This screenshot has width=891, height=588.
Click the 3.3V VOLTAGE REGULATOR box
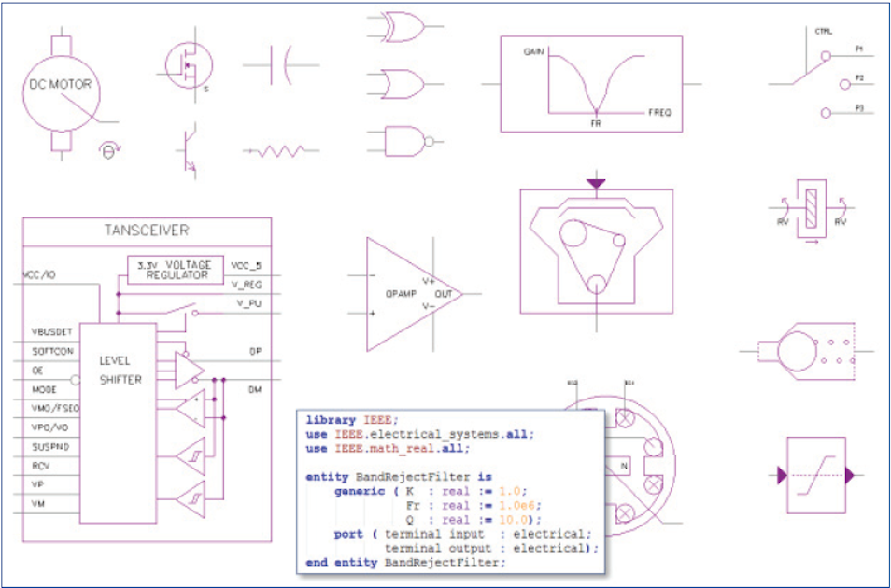[174, 270]
